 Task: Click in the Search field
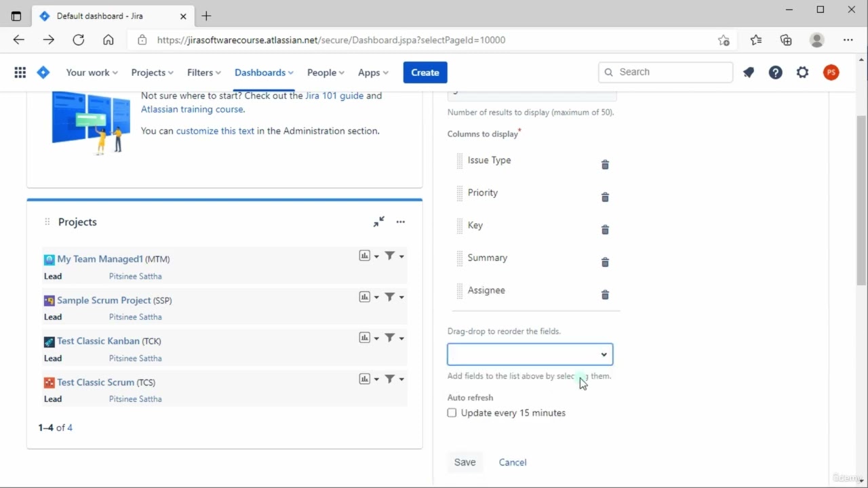[665, 72]
